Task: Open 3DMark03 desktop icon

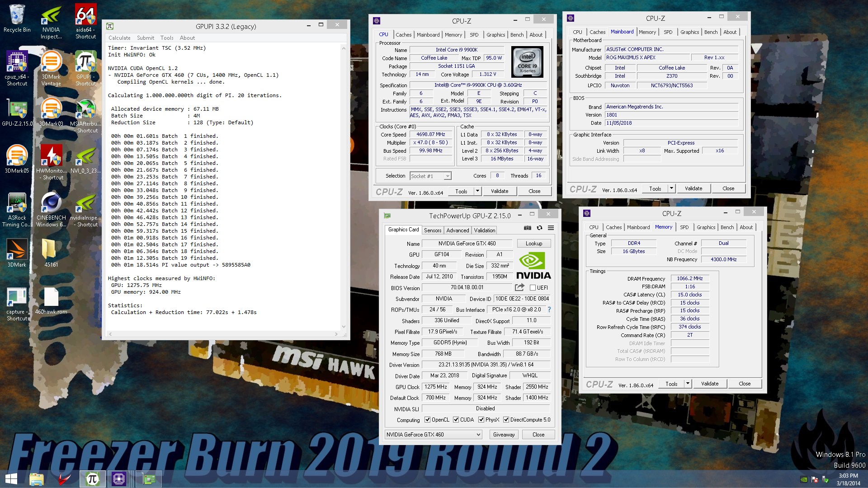Action: 51,113
